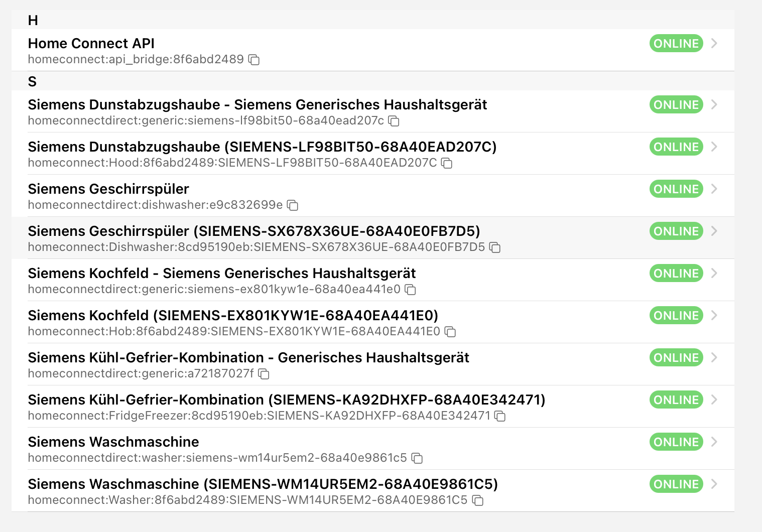Copy the homeconnect:Hood thing UID
762x532 pixels.
(447, 163)
